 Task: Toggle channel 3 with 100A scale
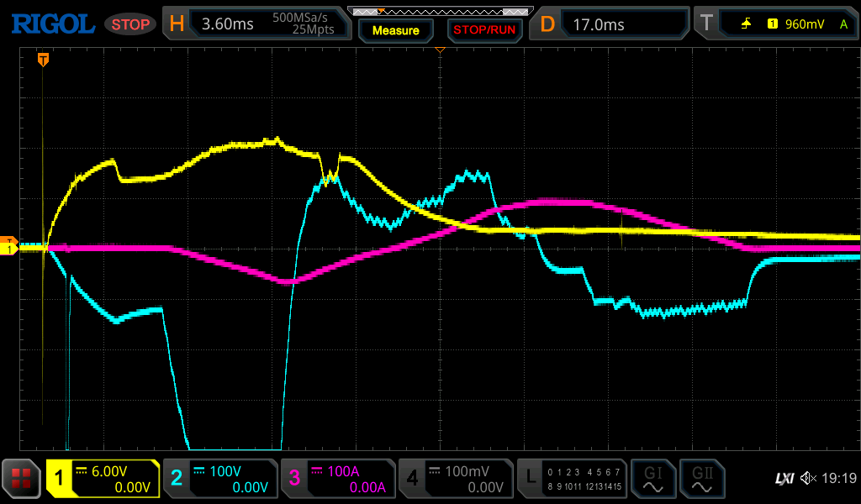pos(338,479)
